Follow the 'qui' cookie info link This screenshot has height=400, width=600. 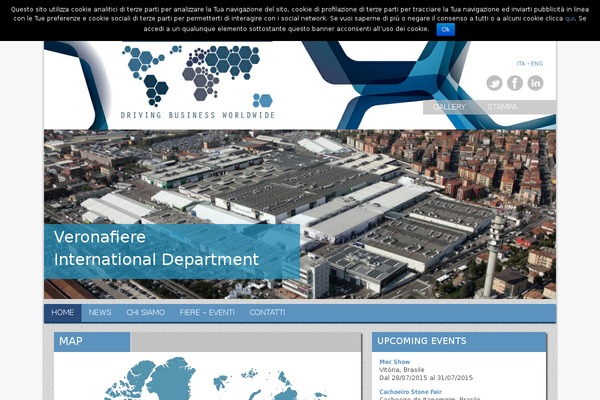tap(569, 18)
